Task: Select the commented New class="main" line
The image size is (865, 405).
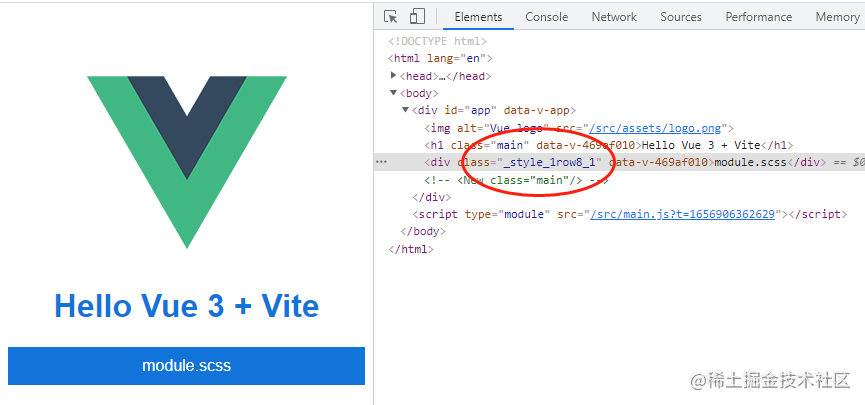Action: [x=516, y=180]
